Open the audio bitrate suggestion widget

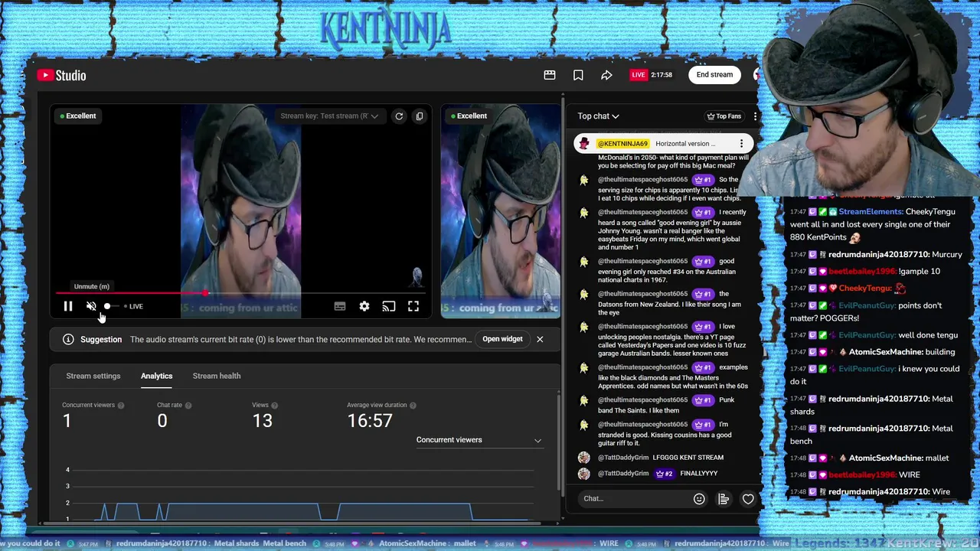click(x=502, y=339)
